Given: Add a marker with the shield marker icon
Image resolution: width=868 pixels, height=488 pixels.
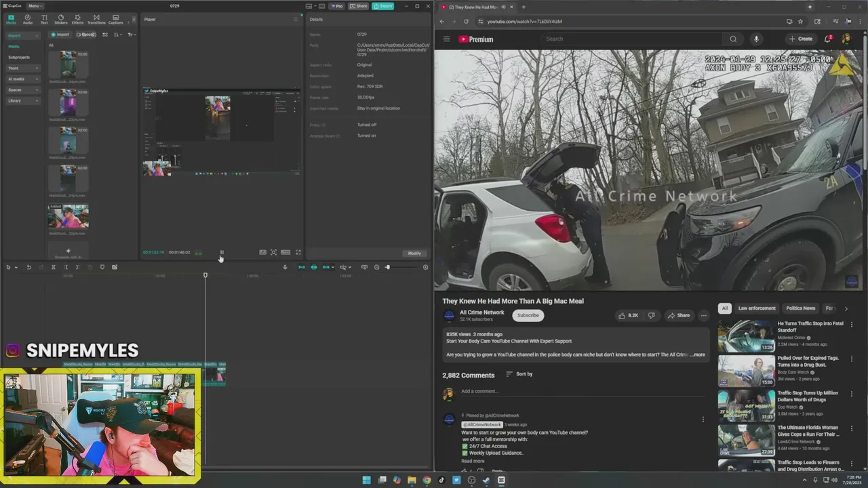Looking at the screenshot, I should point(102,267).
